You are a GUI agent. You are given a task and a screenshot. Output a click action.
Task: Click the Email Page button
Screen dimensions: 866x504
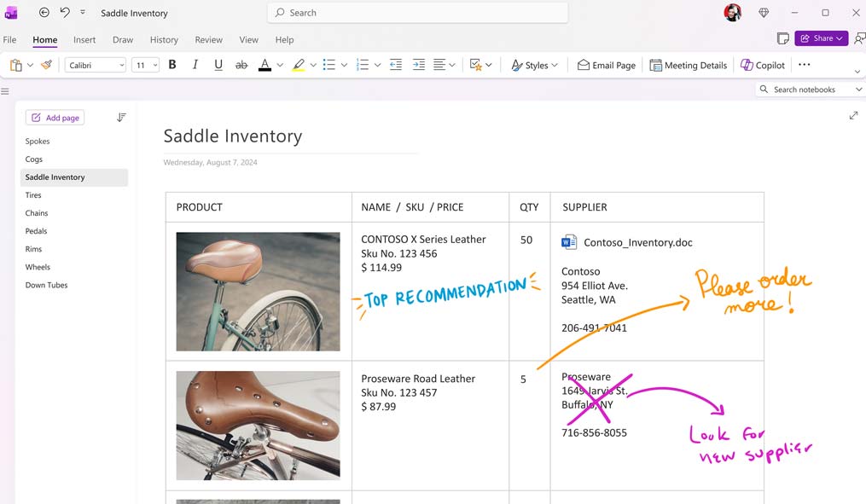point(607,65)
